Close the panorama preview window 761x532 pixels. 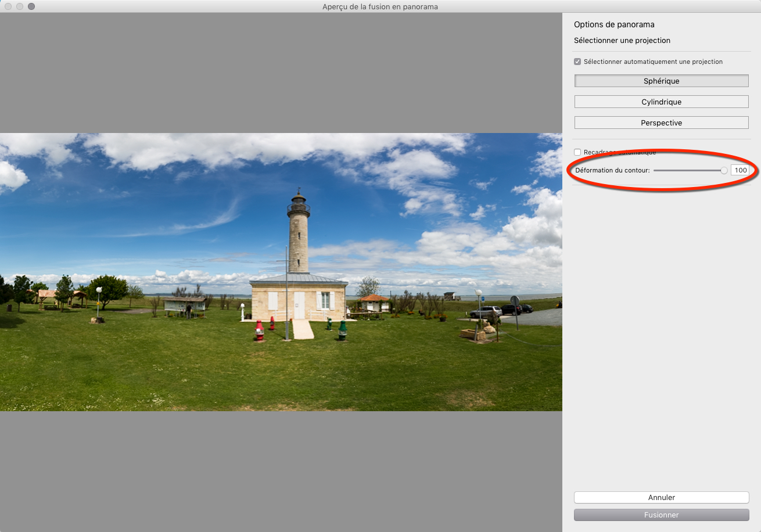coord(8,6)
